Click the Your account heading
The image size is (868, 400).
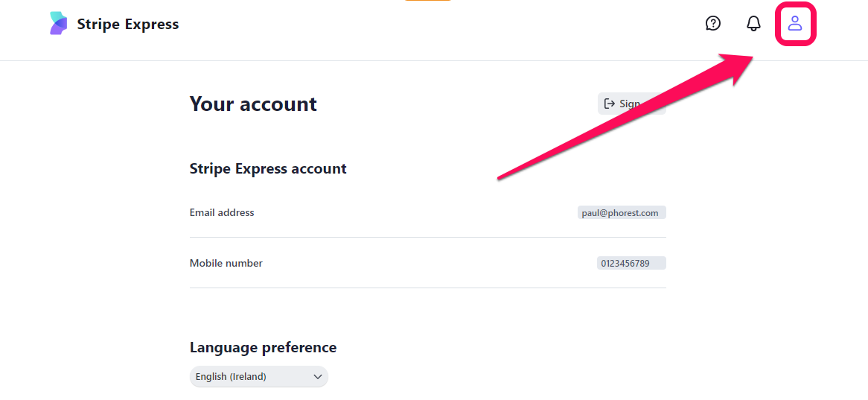[x=253, y=104]
